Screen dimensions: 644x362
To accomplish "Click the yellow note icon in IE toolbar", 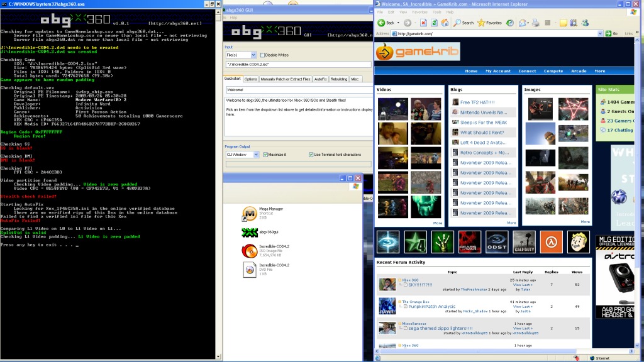I will (x=563, y=23).
